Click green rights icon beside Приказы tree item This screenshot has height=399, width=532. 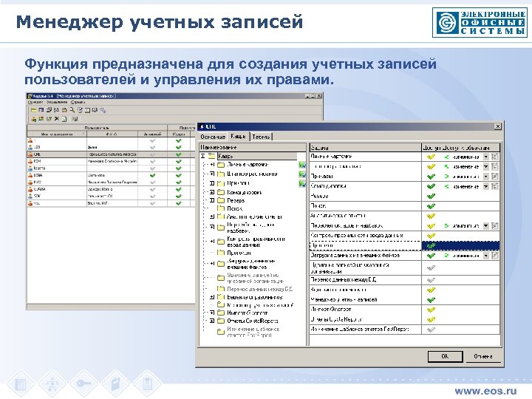(302, 183)
